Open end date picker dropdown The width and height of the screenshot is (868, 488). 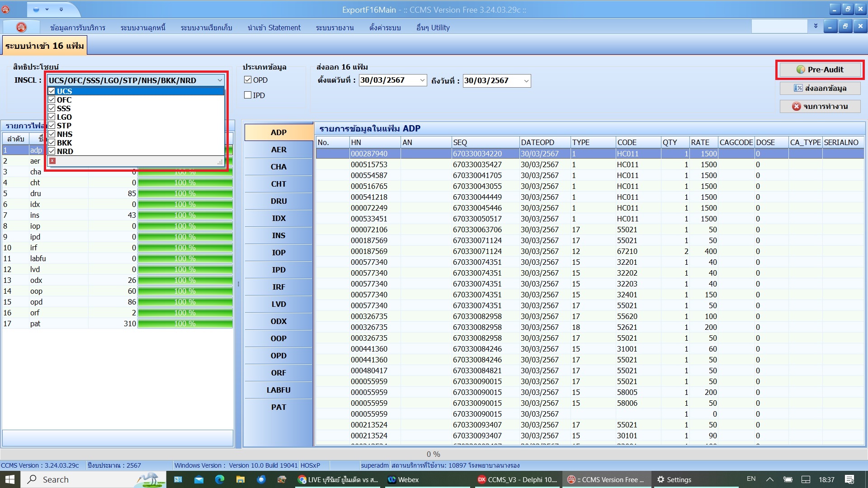coord(526,81)
